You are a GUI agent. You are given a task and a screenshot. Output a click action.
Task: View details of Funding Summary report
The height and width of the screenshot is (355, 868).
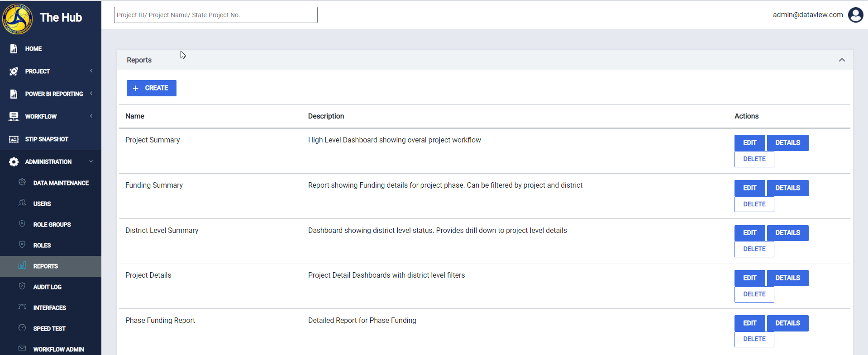click(x=787, y=188)
